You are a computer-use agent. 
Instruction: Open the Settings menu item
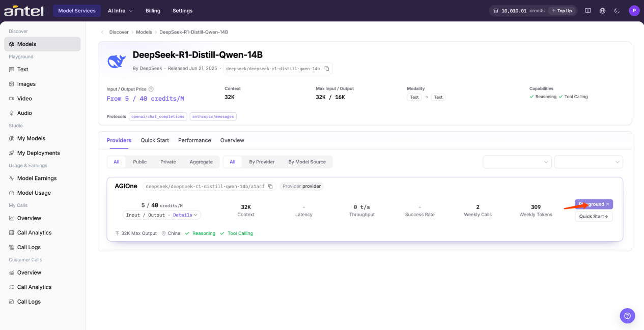[x=182, y=11]
